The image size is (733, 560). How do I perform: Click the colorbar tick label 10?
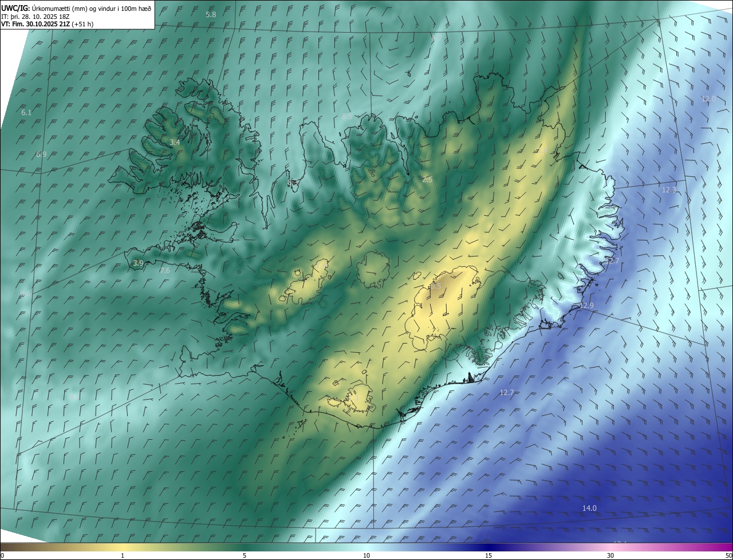click(x=366, y=555)
